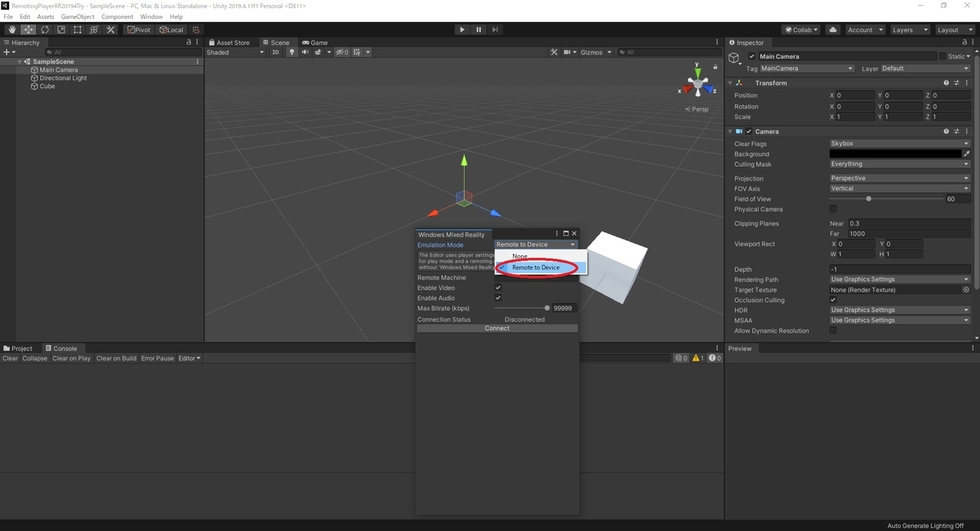Screen dimensions: 980x531
Task: Open the Collab dropdown
Action: pyautogui.click(x=802, y=30)
